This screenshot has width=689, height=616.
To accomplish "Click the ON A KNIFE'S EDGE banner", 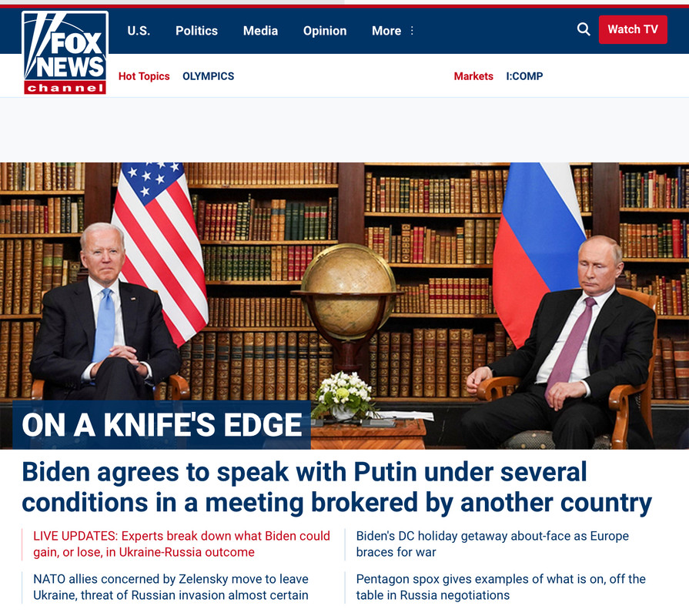I will tap(162, 425).
